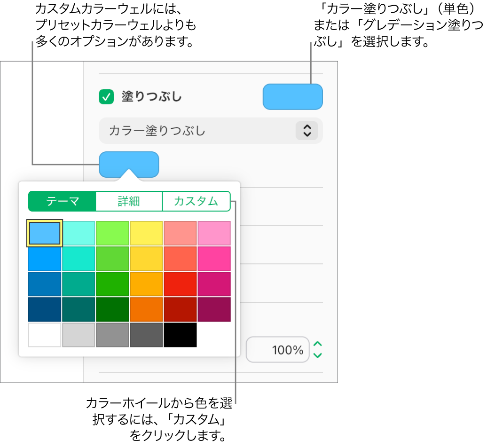Switch to the 詳細 tab

coord(129,201)
